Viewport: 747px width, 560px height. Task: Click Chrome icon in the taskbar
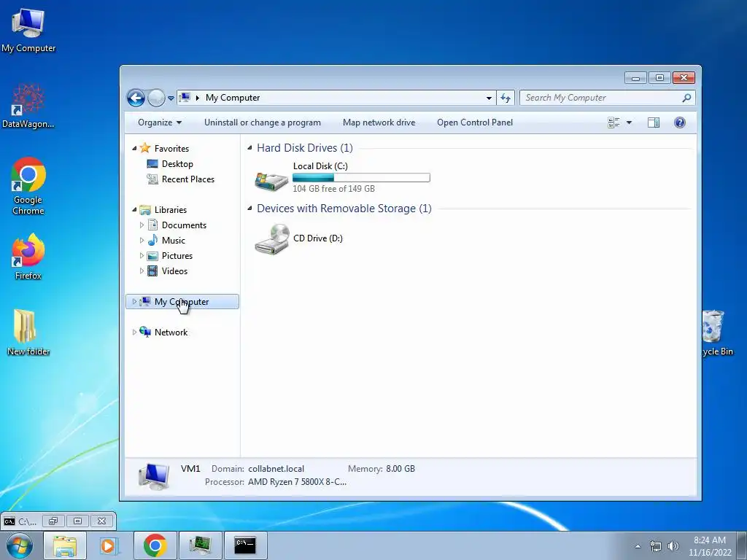[x=155, y=545]
